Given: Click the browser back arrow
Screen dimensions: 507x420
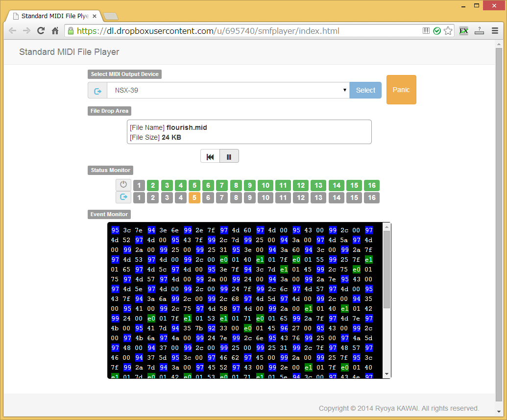Looking at the screenshot, I should [x=13, y=31].
